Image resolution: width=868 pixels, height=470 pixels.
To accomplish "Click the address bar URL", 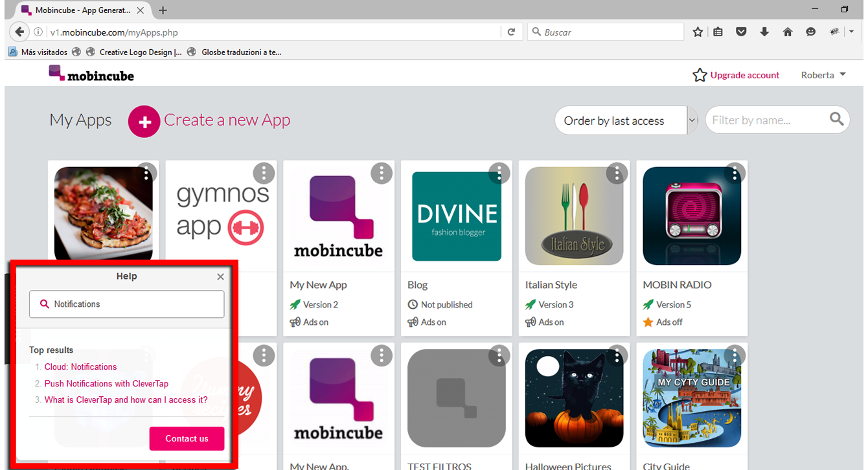I will point(114,32).
